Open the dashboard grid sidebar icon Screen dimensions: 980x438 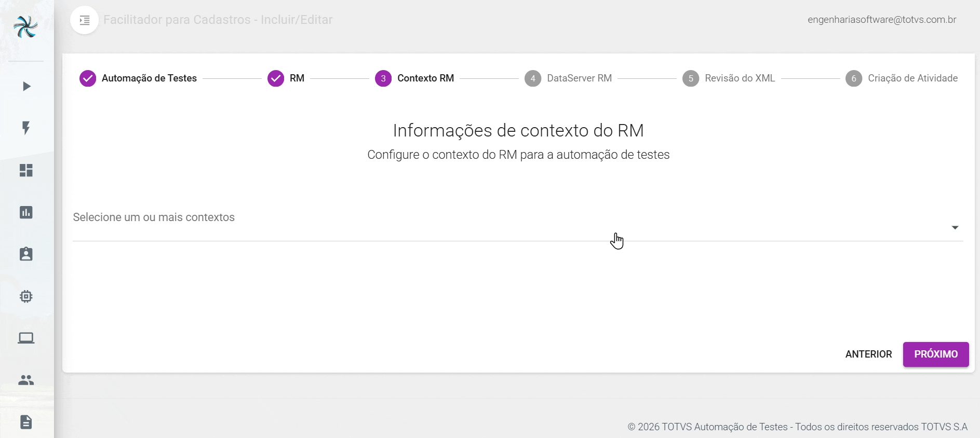[x=26, y=170]
